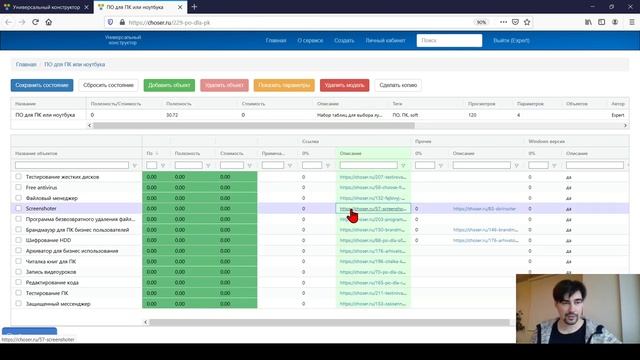Click the Сделать копию button
The height and width of the screenshot is (360, 640).
pos(398,85)
